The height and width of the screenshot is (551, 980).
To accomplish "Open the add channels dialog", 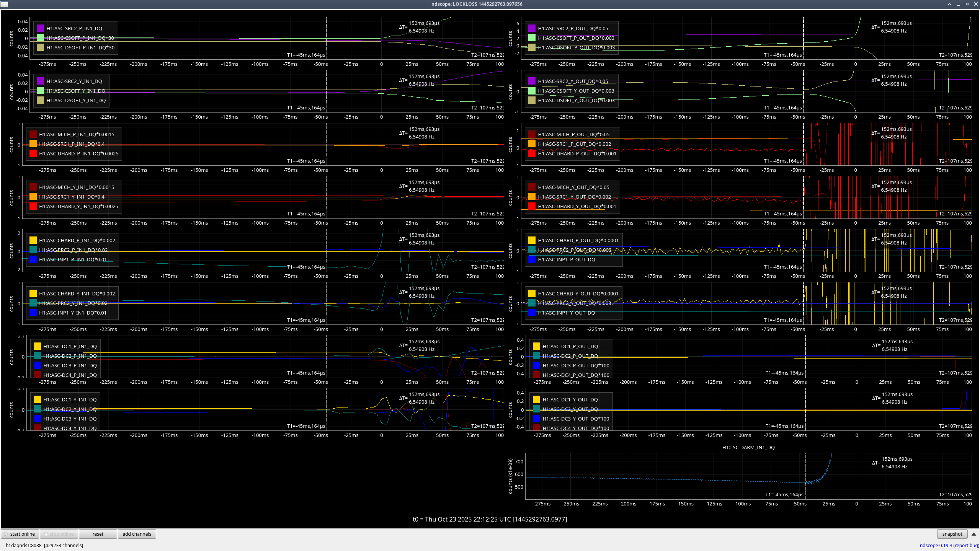I will (137, 534).
